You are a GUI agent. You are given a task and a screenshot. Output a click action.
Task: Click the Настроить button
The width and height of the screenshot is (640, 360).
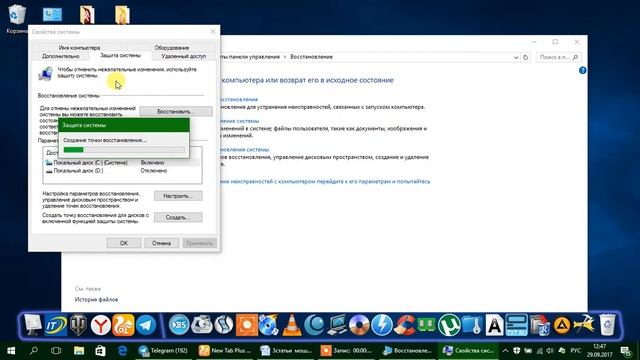[178, 196]
